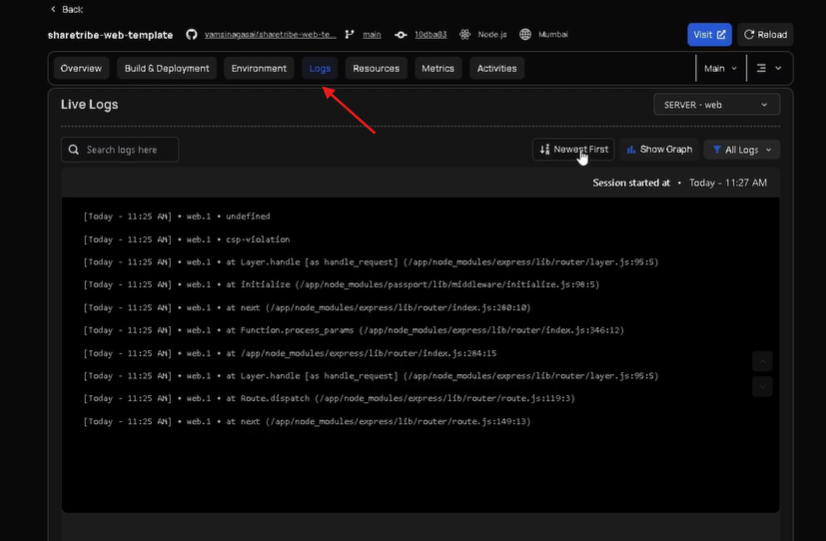This screenshot has width=826, height=541.
Task: Switch to the Overview tab
Action: coord(81,68)
